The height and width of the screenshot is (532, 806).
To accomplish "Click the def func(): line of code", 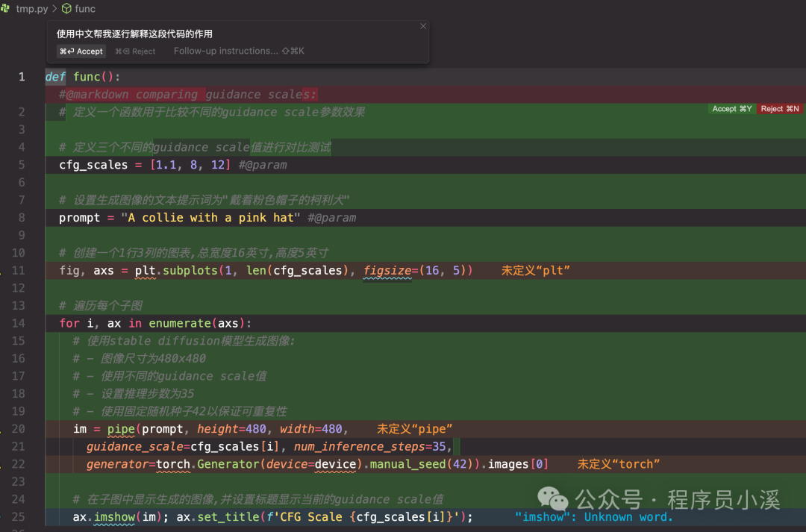I will pyautogui.click(x=82, y=77).
